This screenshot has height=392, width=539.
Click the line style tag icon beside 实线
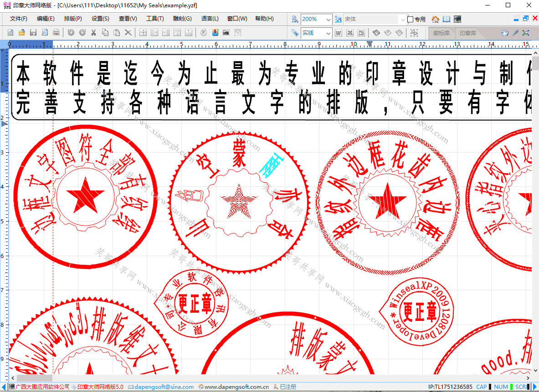pyautogui.click(x=295, y=33)
